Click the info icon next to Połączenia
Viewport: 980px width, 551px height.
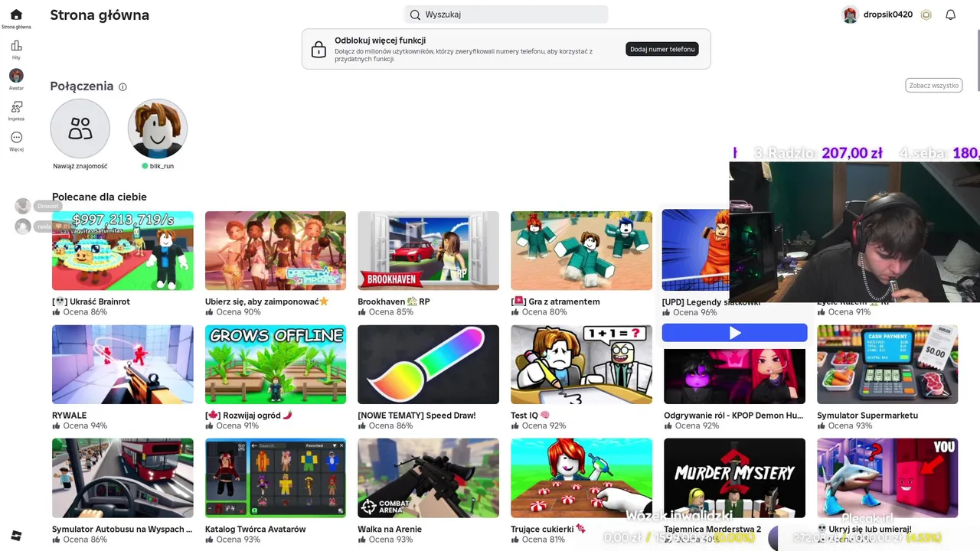point(122,87)
